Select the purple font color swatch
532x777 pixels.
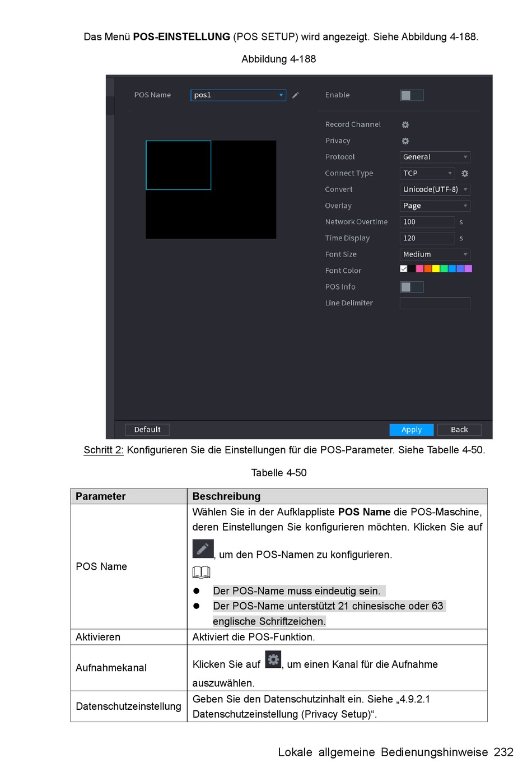coord(468,269)
